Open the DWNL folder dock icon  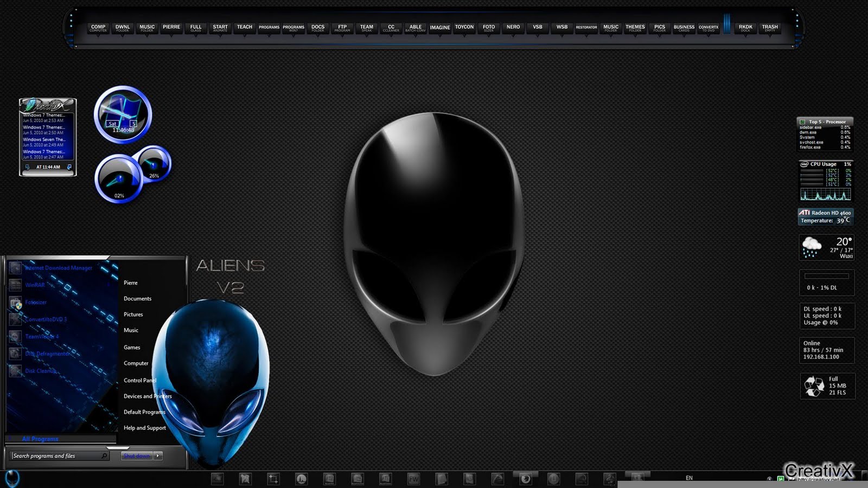(122, 28)
